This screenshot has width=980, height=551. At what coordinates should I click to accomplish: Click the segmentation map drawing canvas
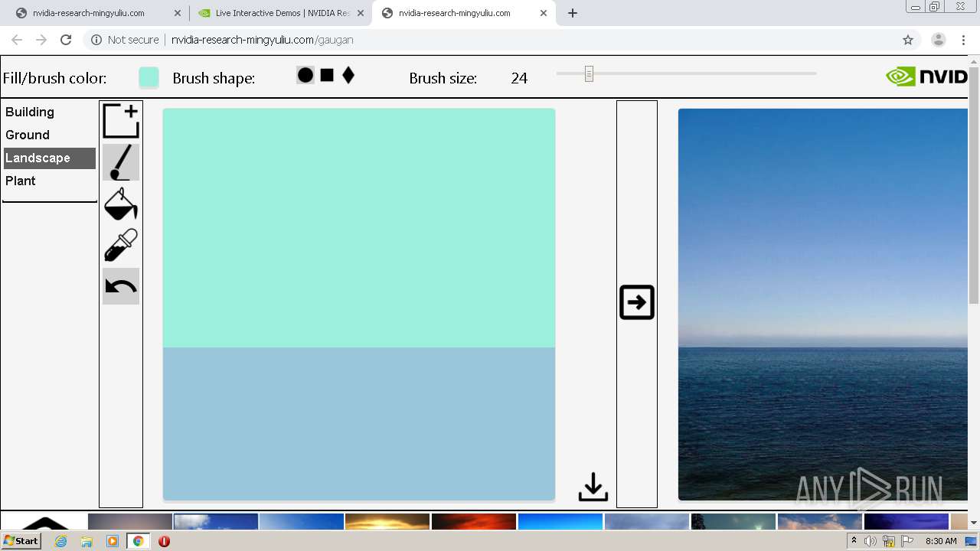coord(359,305)
